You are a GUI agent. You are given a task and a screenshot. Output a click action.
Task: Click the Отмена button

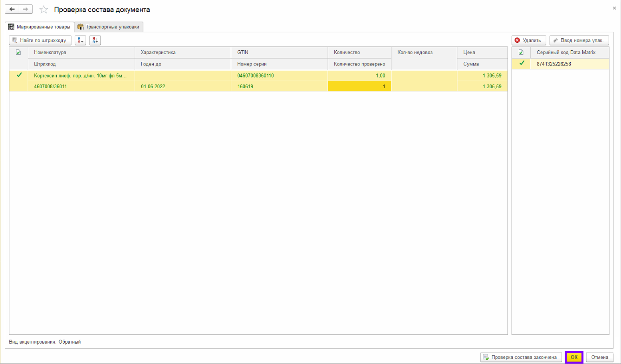coord(599,357)
